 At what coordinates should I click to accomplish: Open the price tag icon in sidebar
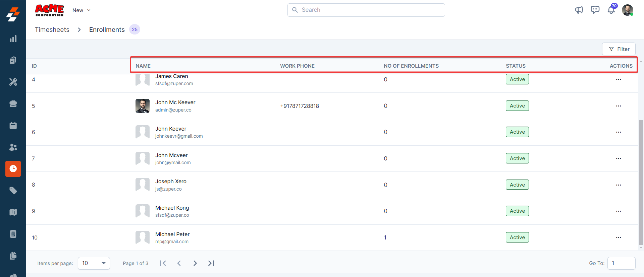click(13, 191)
